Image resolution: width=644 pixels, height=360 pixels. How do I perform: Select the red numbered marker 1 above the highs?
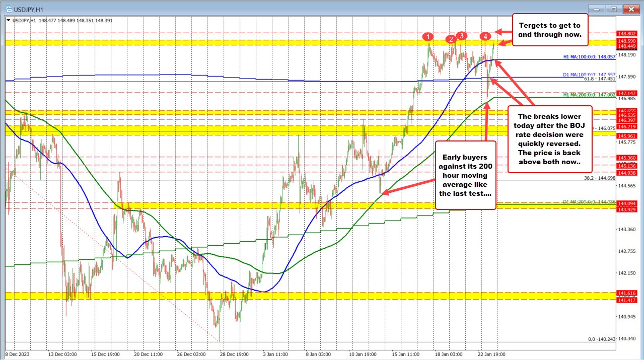428,36
